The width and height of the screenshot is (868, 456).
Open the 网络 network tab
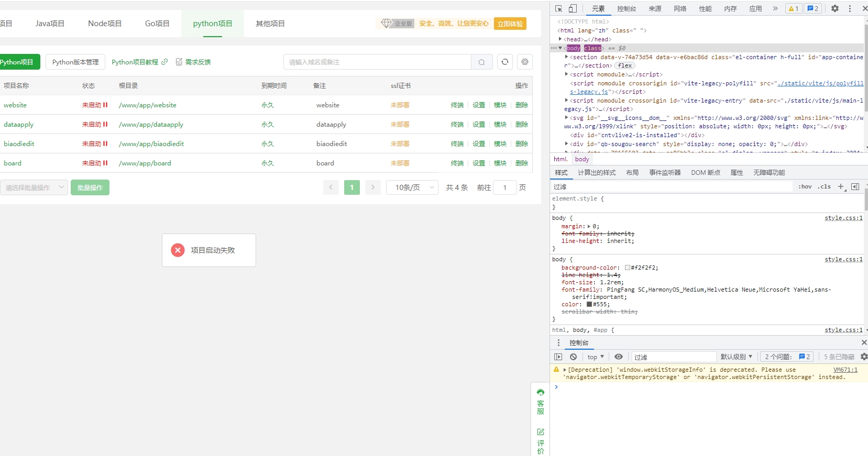click(680, 8)
